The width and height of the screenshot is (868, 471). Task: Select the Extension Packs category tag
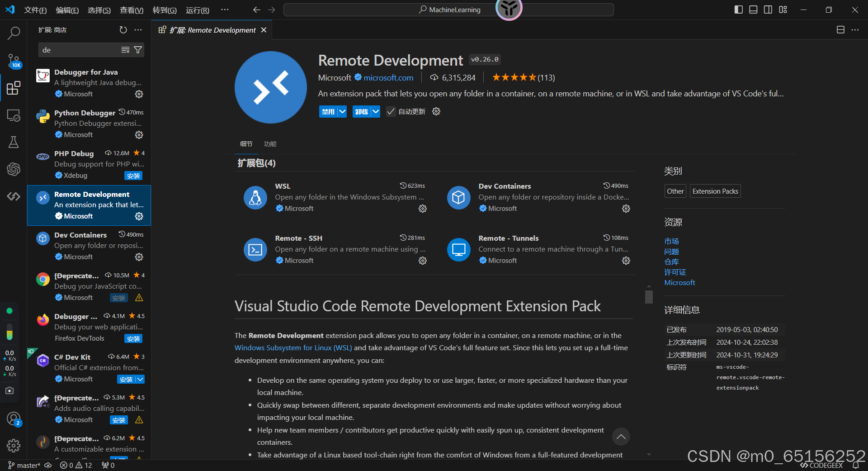(x=715, y=191)
